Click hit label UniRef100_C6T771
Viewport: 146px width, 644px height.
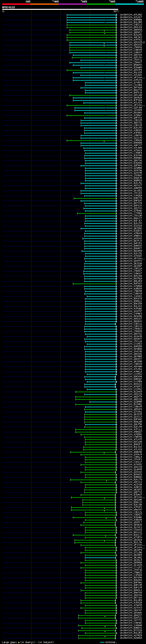coord(131,620)
